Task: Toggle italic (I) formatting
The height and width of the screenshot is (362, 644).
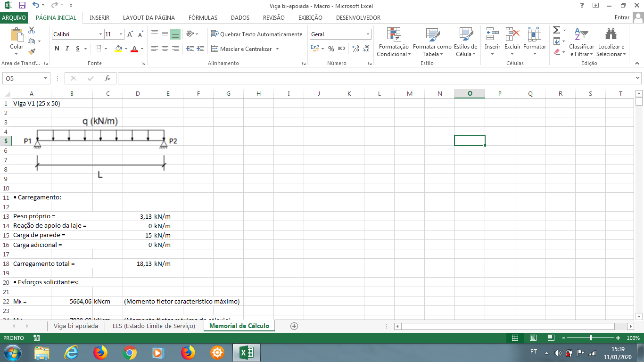Action: pos(67,49)
